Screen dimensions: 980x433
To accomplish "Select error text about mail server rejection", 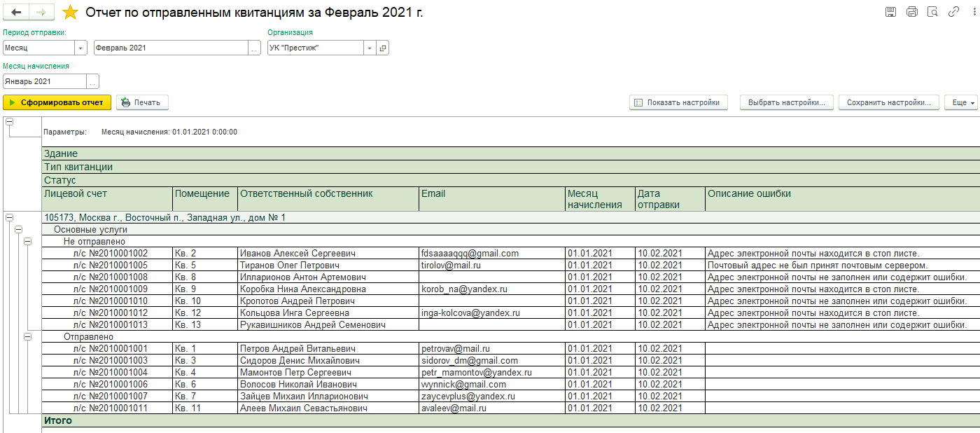I will point(843,265).
